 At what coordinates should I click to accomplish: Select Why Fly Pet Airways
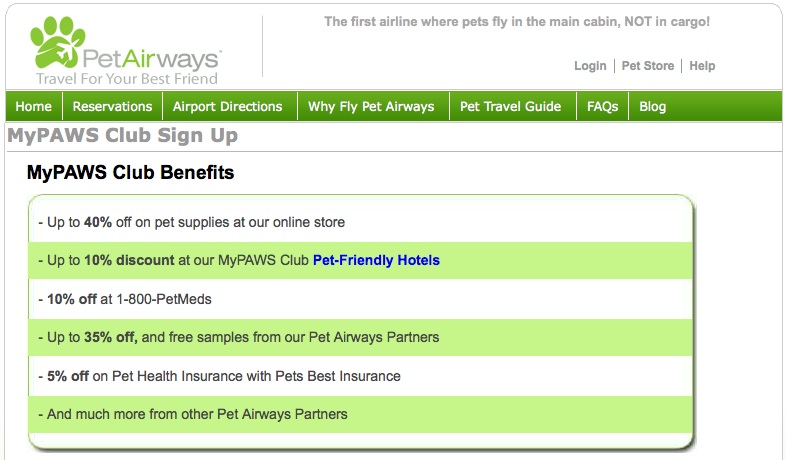tap(371, 106)
